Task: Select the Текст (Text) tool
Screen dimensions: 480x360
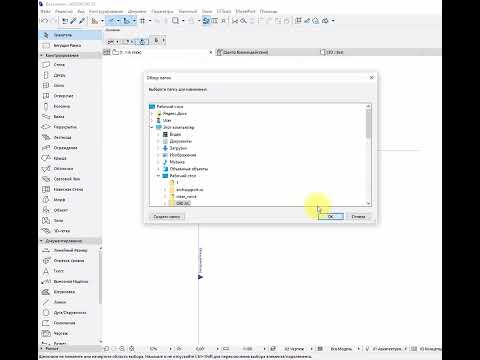Action: pos(69,271)
